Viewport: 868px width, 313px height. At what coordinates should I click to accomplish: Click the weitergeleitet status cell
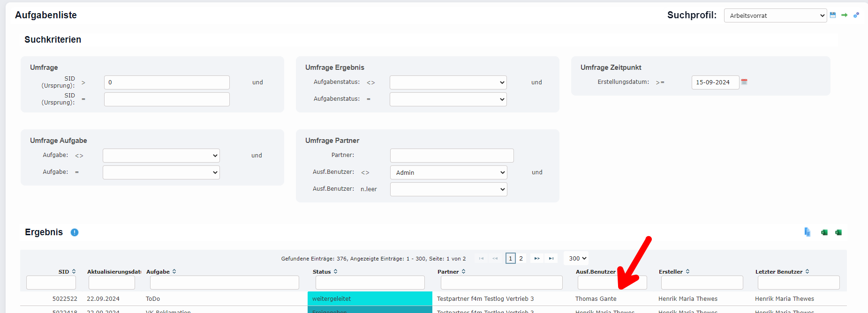[x=370, y=299]
